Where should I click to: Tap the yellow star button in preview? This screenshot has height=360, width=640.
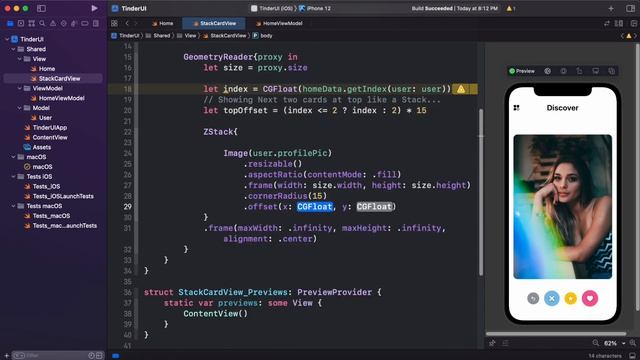point(571,298)
